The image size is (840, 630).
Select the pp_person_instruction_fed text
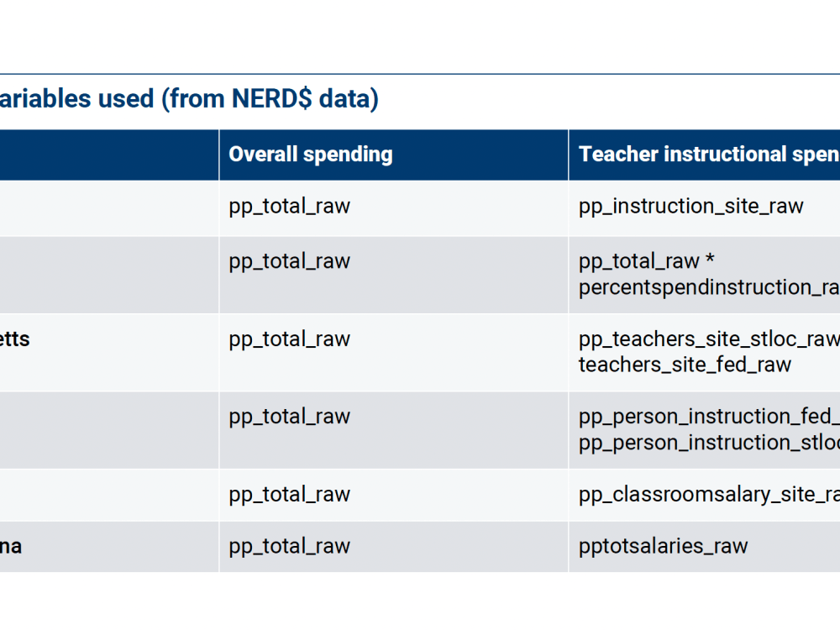pyautogui.click(x=708, y=417)
